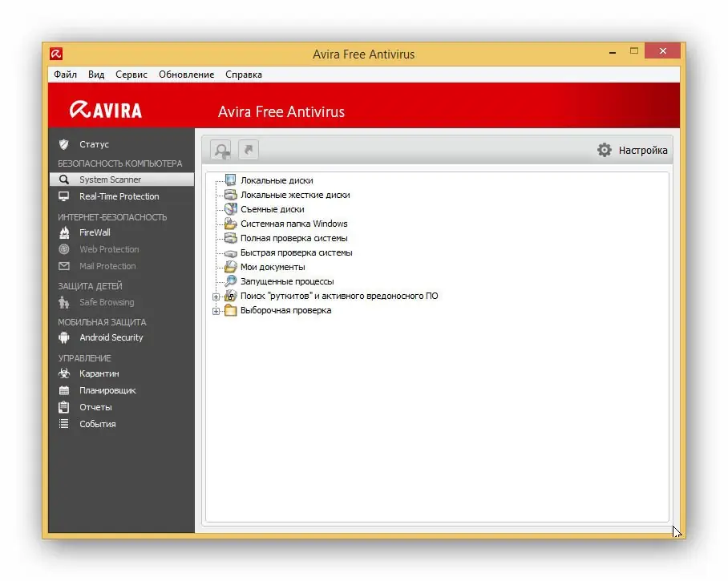The image size is (728, 581).
Task: Click the calendar icon beside Планировщик
Action: coord(64,390)
